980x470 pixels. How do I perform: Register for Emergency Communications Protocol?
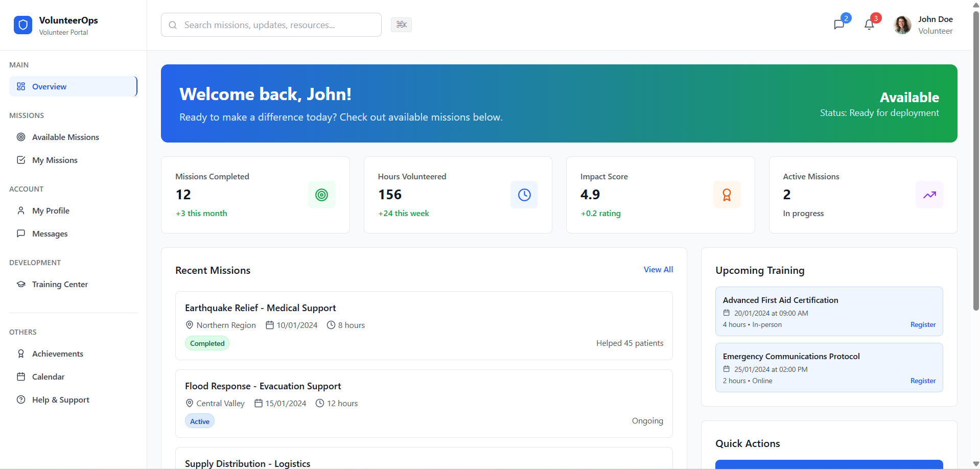tap(923, 381)
